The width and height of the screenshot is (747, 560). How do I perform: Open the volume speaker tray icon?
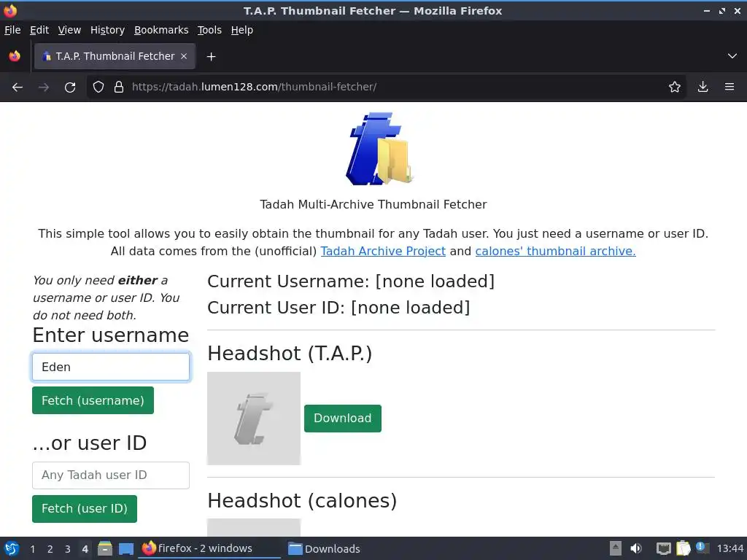tap(635, 548)
